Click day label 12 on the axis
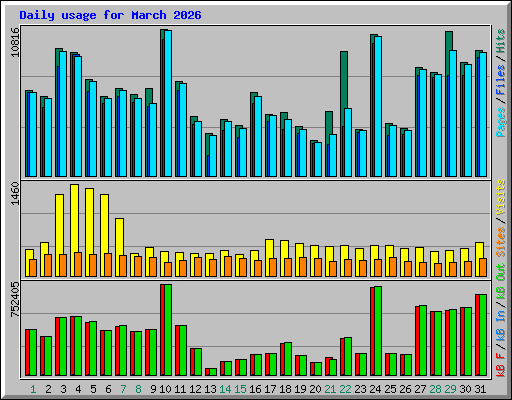512x400 pixels. (x=195, y=389)
